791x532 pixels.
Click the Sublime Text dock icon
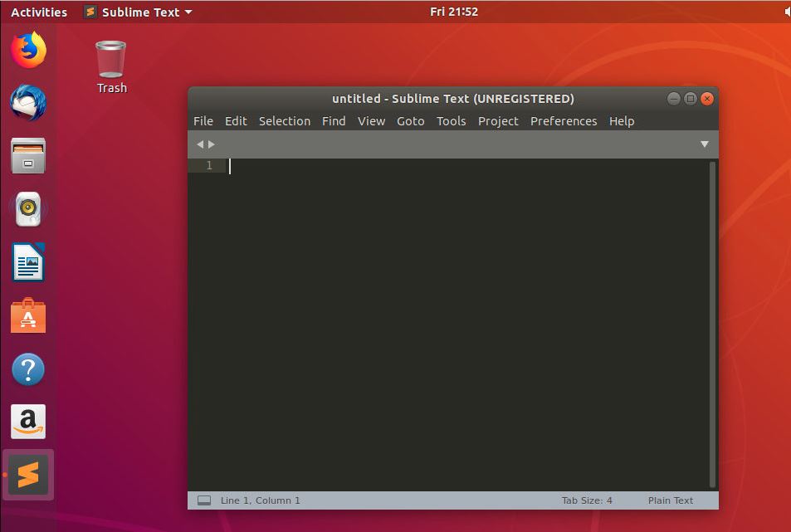[x=28, y=475]
